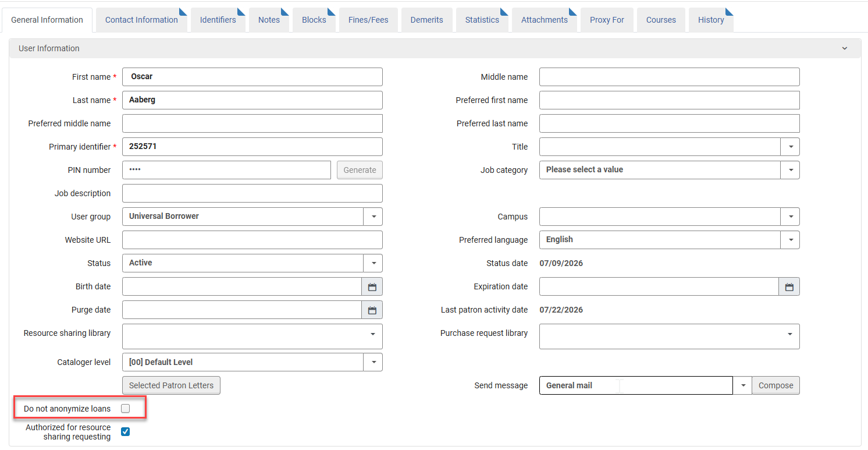Open the Identifiers tab
868x450 pixels.
point(218,20)
